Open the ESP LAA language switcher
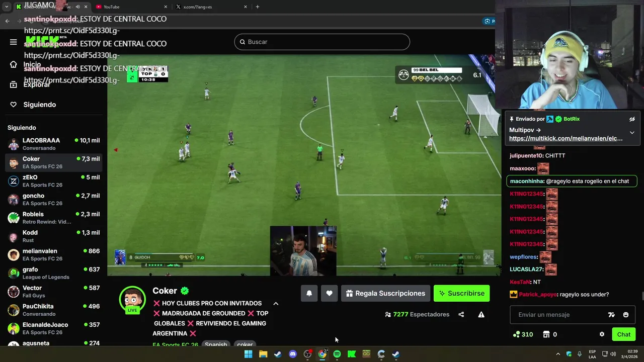This screenshot has height=362, width=644. 592,354
